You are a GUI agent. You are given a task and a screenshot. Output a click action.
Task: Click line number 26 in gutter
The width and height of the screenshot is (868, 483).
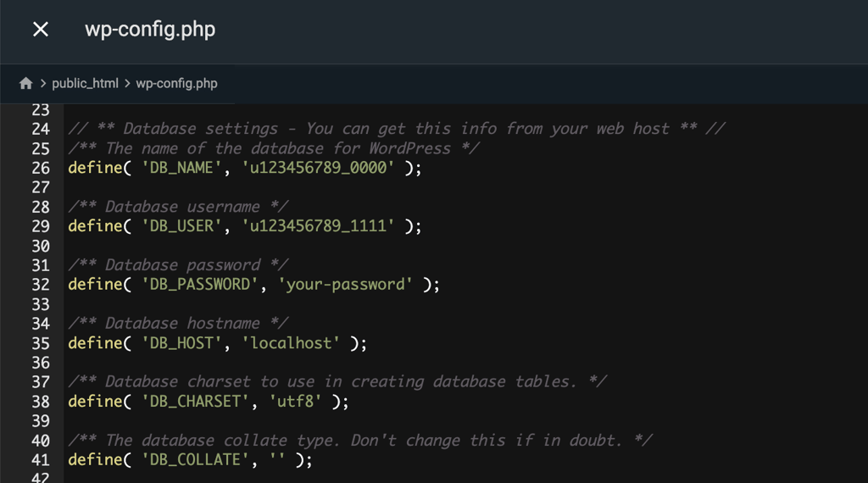pyautogui.click(x=41, y=168)
